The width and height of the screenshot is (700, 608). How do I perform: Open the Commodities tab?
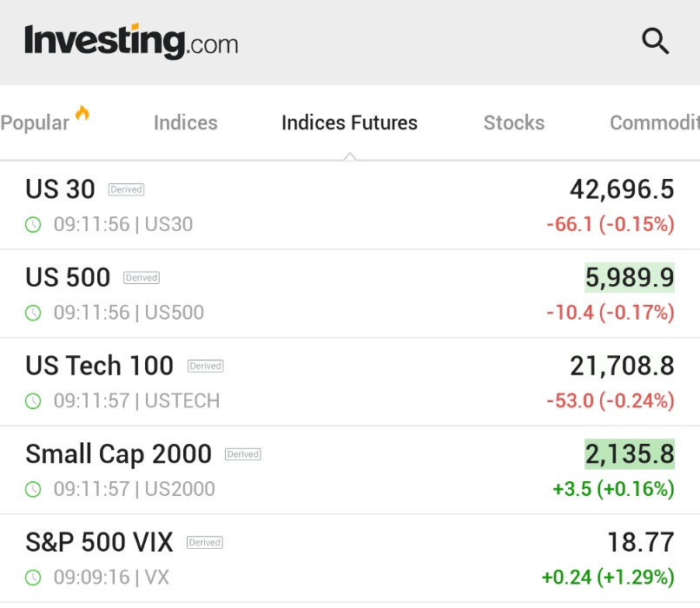coord(655,122)
